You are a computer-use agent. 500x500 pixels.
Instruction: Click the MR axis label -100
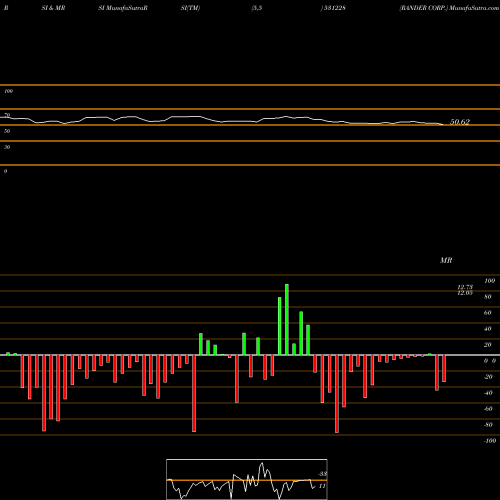pos(490,441)
